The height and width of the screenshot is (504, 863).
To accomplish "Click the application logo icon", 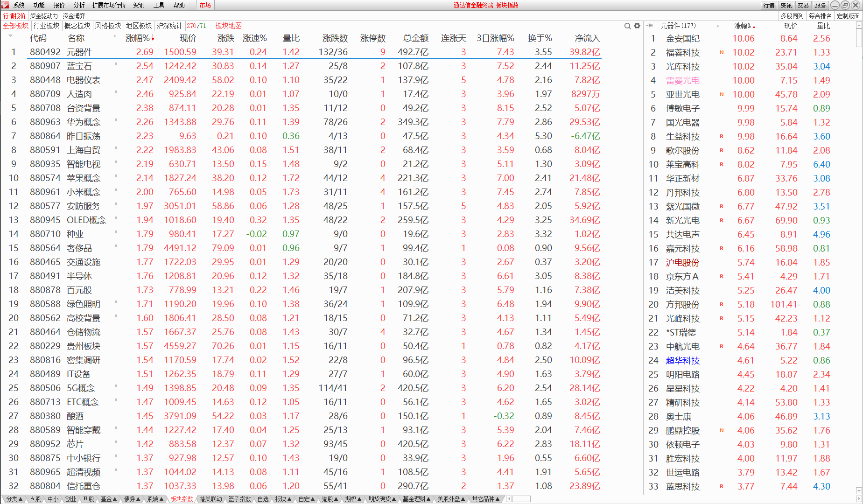I will [x=5, y=5].
